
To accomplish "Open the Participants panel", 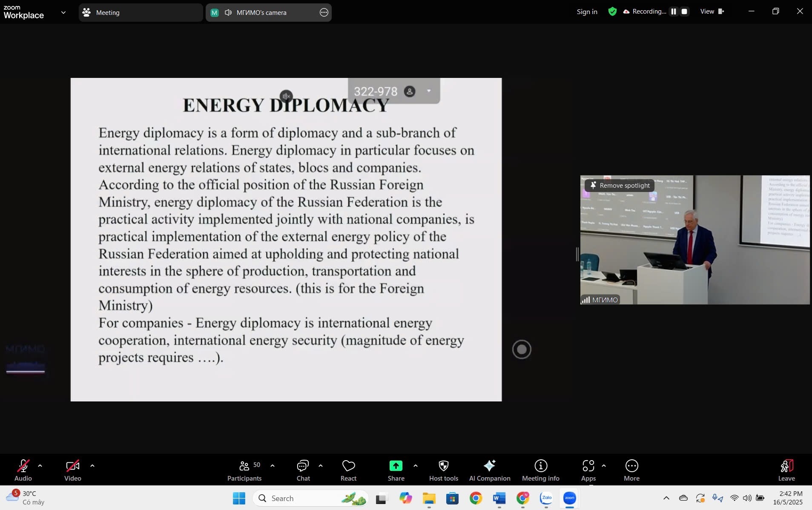I will (x=244, y=470).
